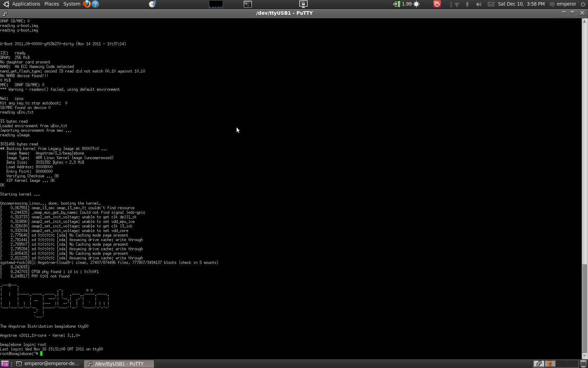Launch terminal from the top panel
Image resolution: width=588 pixels, height=368 pixels.
coord(248,4)
